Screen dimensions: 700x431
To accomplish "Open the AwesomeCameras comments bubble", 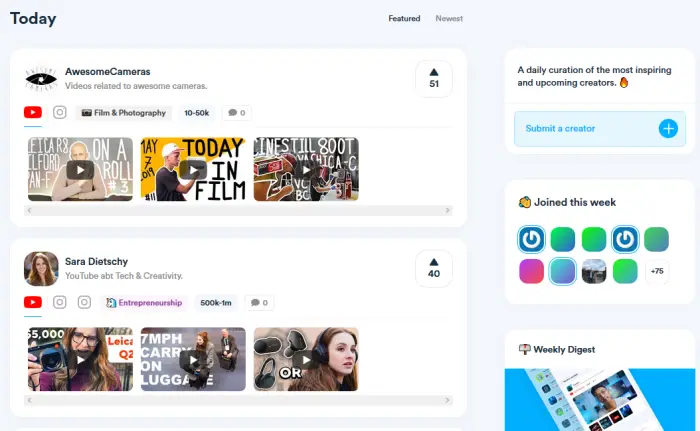I will tap(237, 113).
